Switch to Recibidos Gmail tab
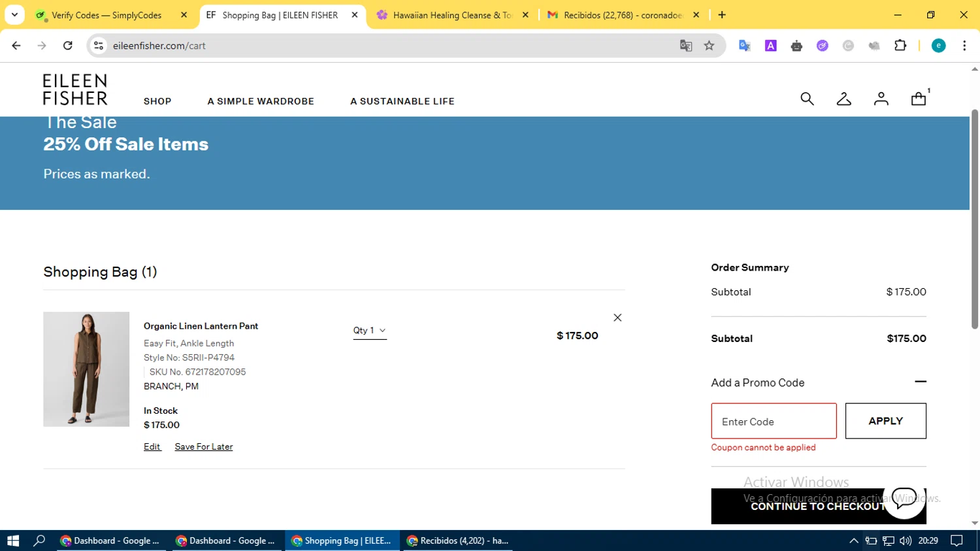The height and width of the screenshot is (551, 980). pos(623,15)
